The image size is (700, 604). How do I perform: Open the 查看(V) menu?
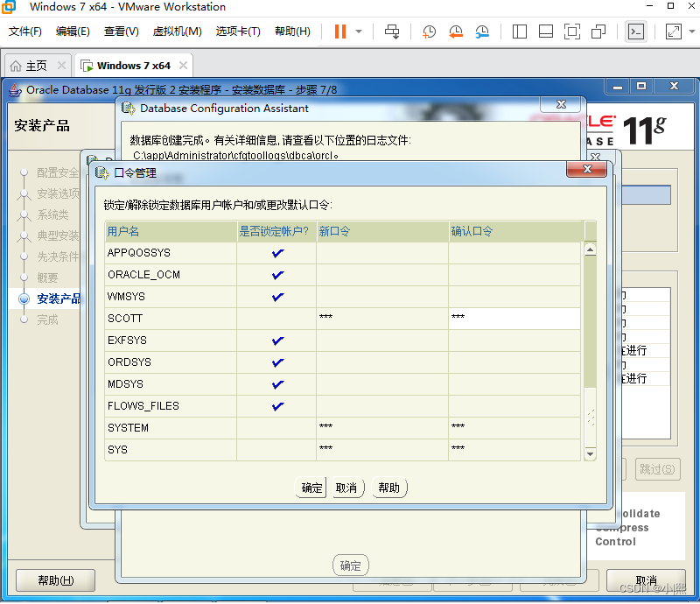point(121,32)
